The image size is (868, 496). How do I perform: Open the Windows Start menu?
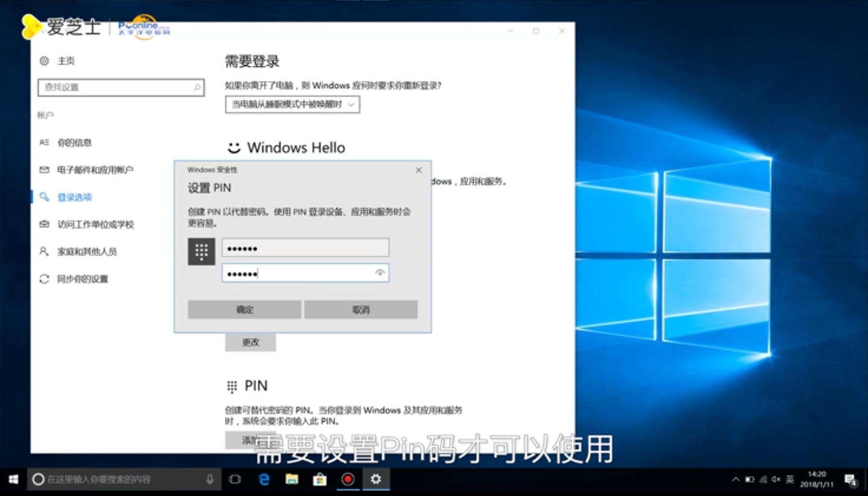[x=13, y=480]
